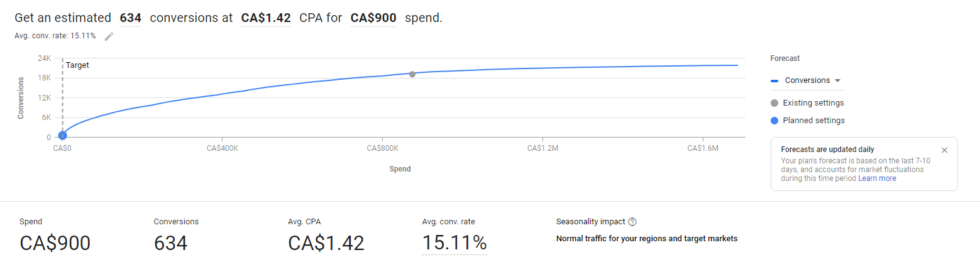Image resolution: width=980 pixels, height=267 pixels.
Task: Click the CA$1.42 Avg. CPA summary figure
Action: 326,243
